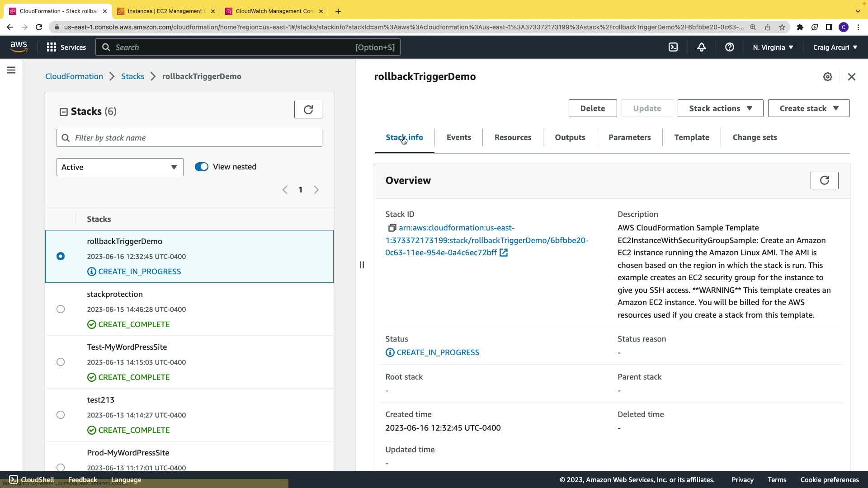Refresh the Stacks list
The height and width of the screenshot is (488, 868).
coord(308,110)
